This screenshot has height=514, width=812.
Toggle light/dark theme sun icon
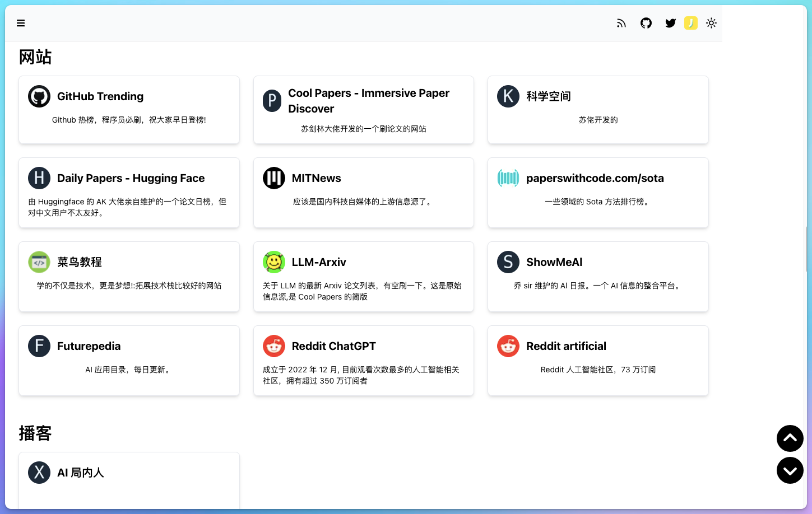pyautogui.click(x=711, y=23)
